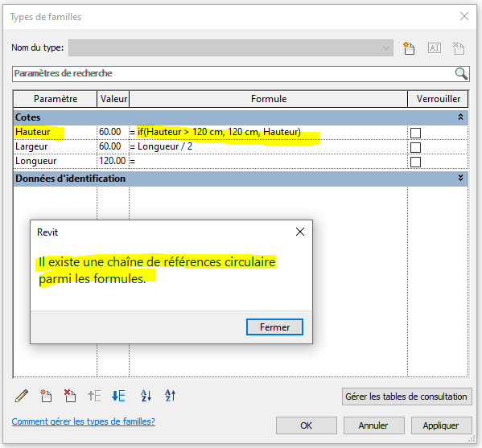Viewport: 482px width, 448px height.
Task: Close the Types de familles dialog
Action: [464, 16]
